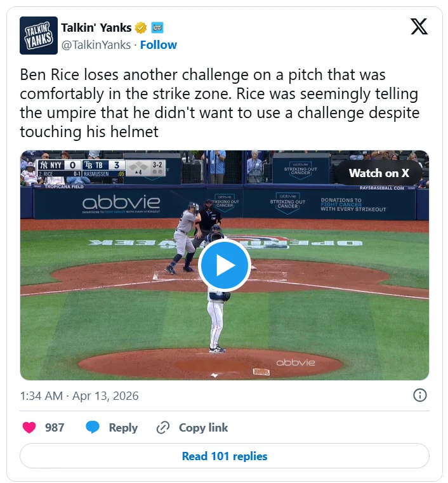Follow the TalkinYanks account

pyautogui.click(x=159, y=45)
